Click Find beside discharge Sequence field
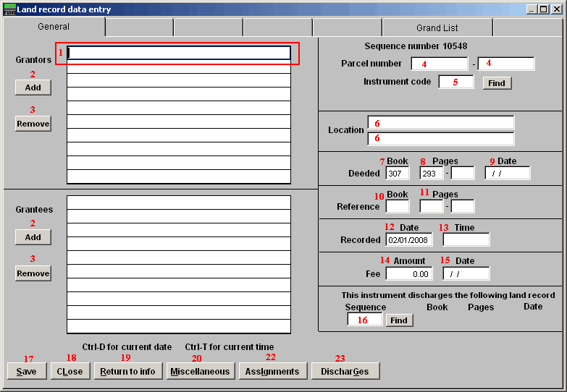This screenshot has height=392, width=567. 399,320
